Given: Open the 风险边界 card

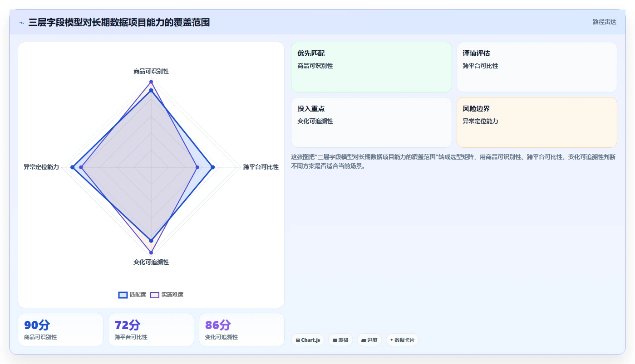Looking at the screenshot, I should (537, 122).
